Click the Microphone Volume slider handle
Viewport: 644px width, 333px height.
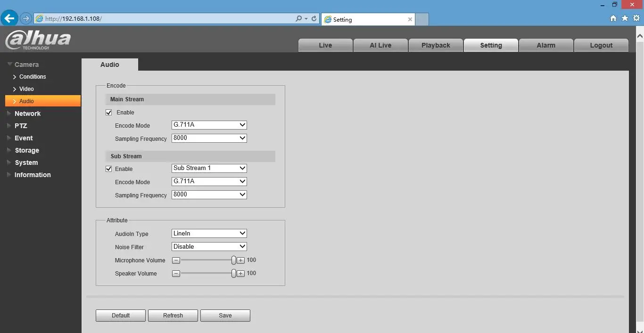(x=233, y=260)
